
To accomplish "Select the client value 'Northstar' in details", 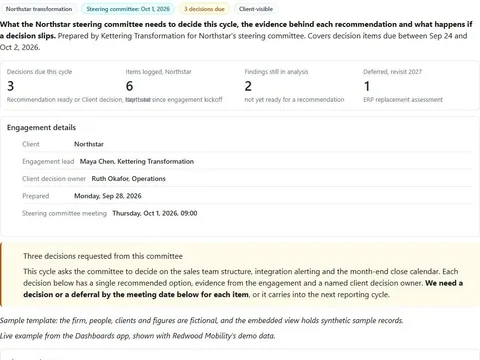I will click(89, 144).
